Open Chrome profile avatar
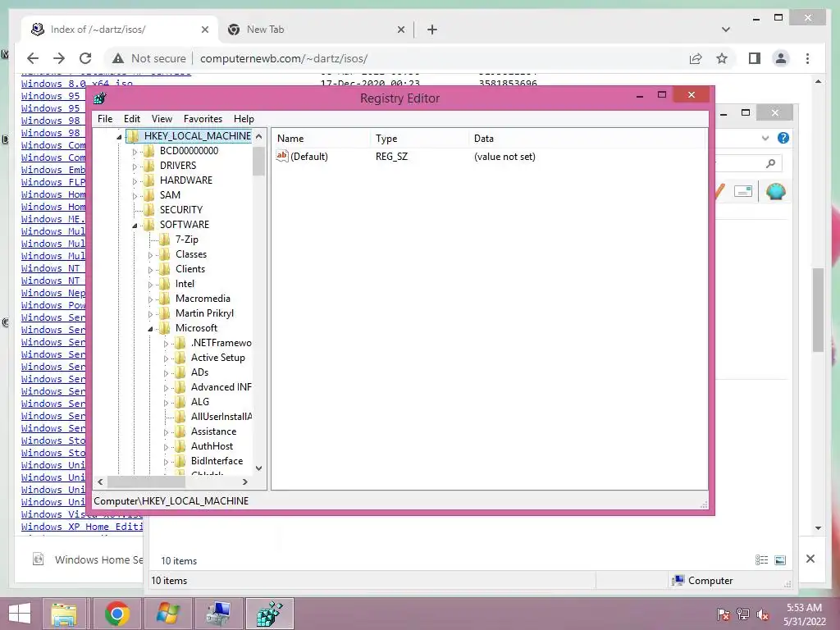The height and width of the screenshot is (630, 840). click(781, 58)
